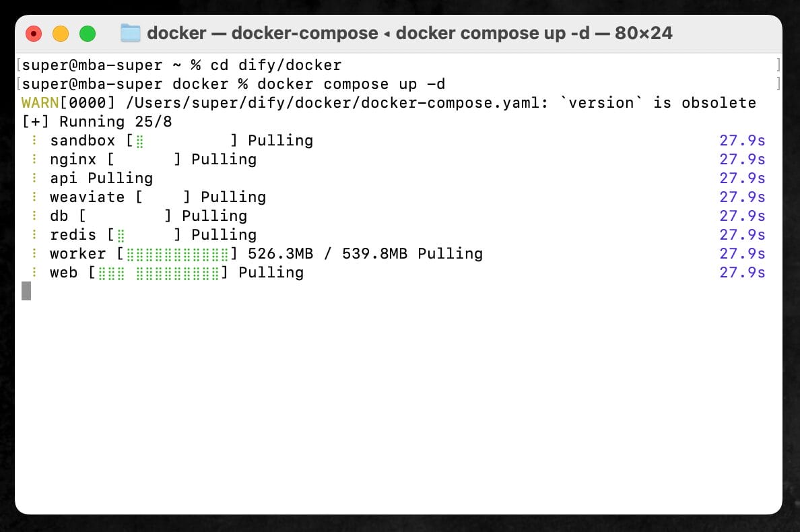Click the window title text in title bar
This screenshot has height=532, width=800.
[409, 33]
